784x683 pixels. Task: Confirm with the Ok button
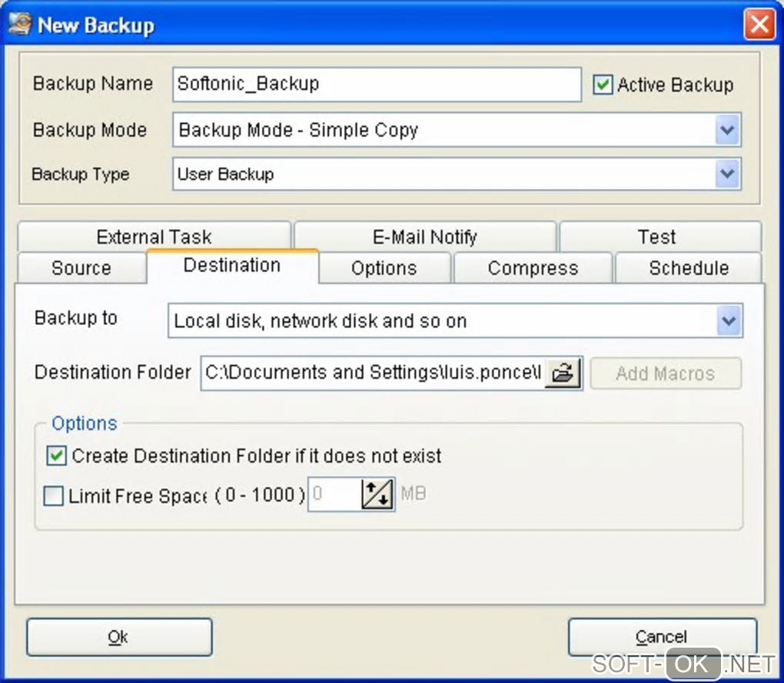pos(119,637)
